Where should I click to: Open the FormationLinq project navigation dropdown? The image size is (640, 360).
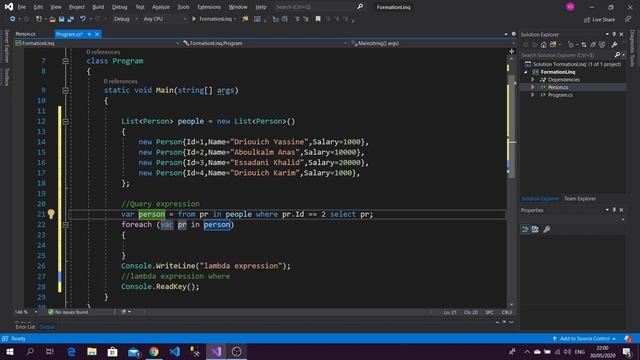point(97,43)
